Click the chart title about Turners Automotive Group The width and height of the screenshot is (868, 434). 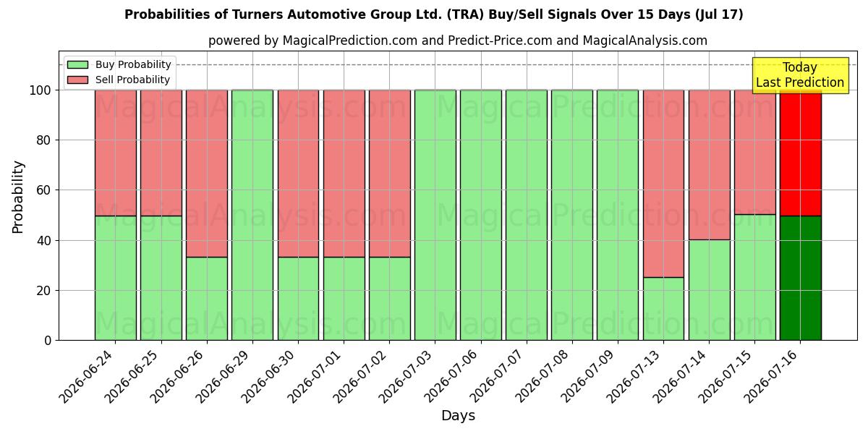click(x=434, y=14)
